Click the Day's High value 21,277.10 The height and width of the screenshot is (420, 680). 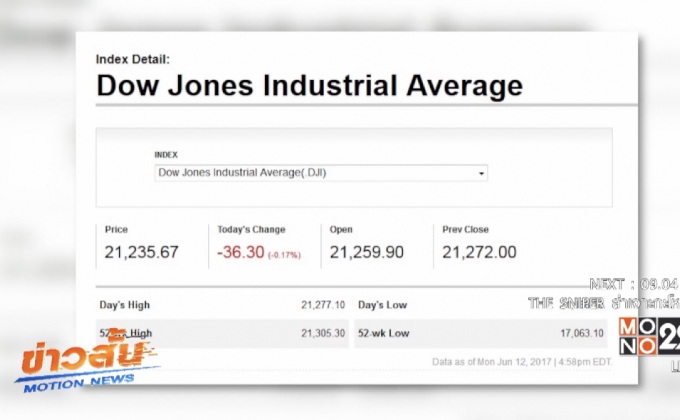point(322,304)
